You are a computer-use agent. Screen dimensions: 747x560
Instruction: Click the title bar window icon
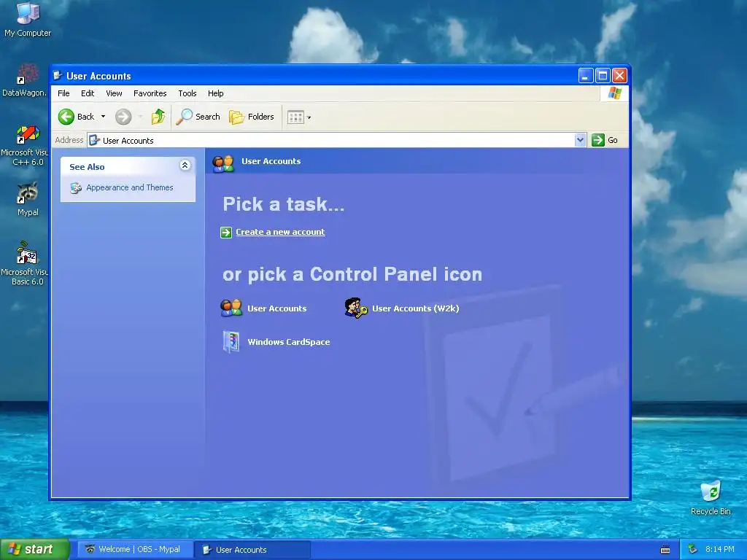(58, 76)
